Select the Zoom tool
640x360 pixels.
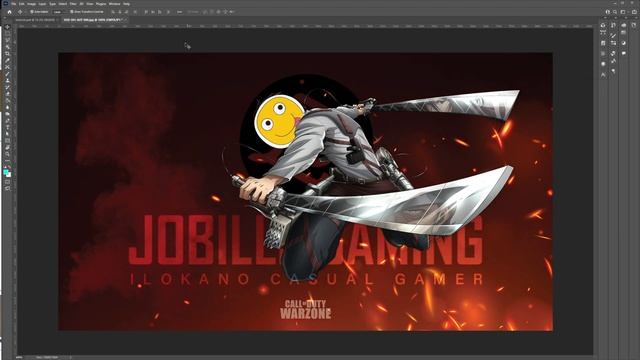click(x=7, y=153)
